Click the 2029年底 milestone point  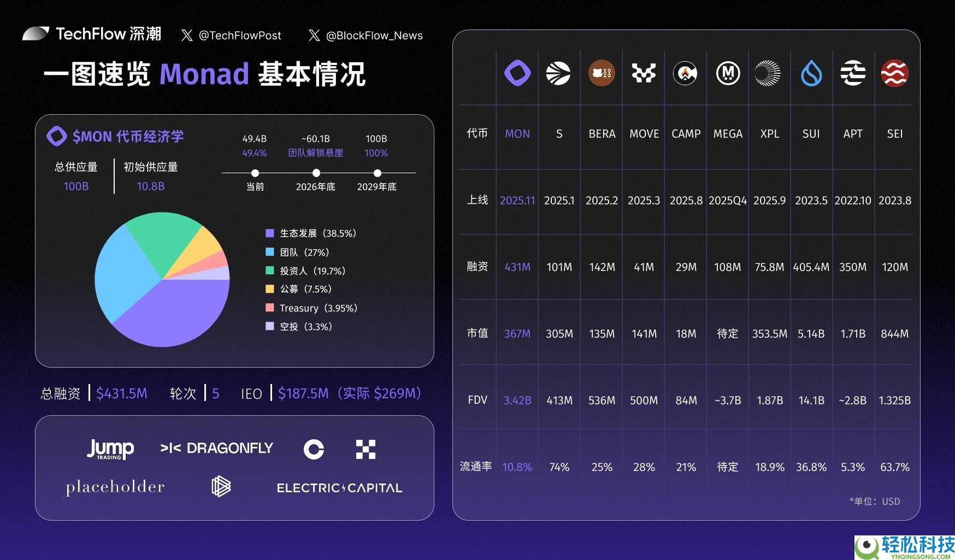[376, 172]
